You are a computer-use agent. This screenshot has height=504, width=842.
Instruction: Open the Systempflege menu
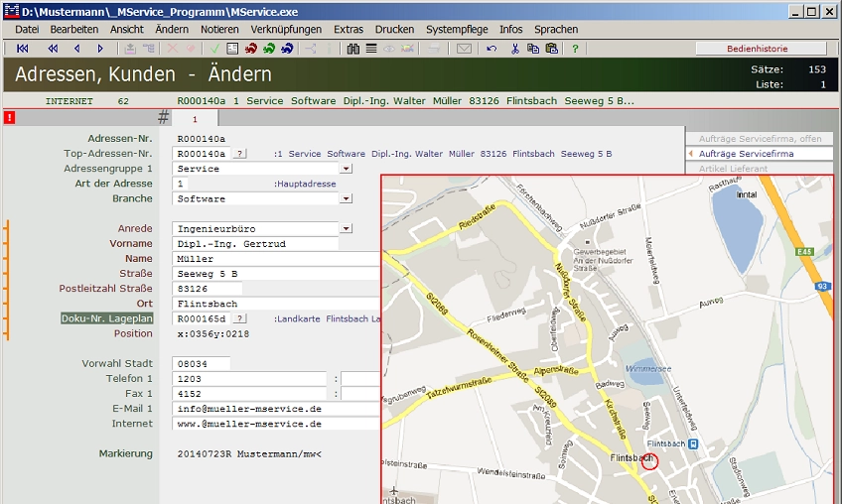tap(457, 30)
